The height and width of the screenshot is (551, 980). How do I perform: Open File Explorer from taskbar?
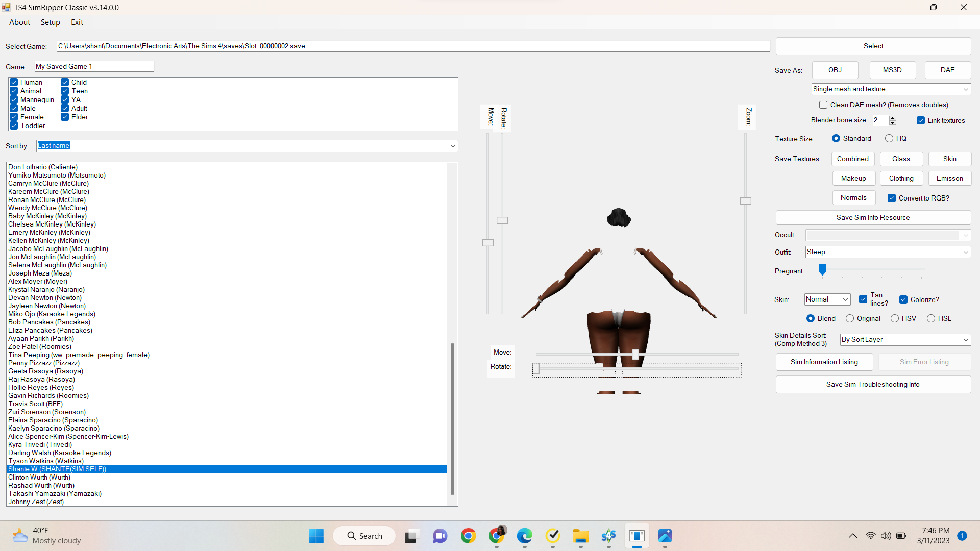click(x=580, y=536)
